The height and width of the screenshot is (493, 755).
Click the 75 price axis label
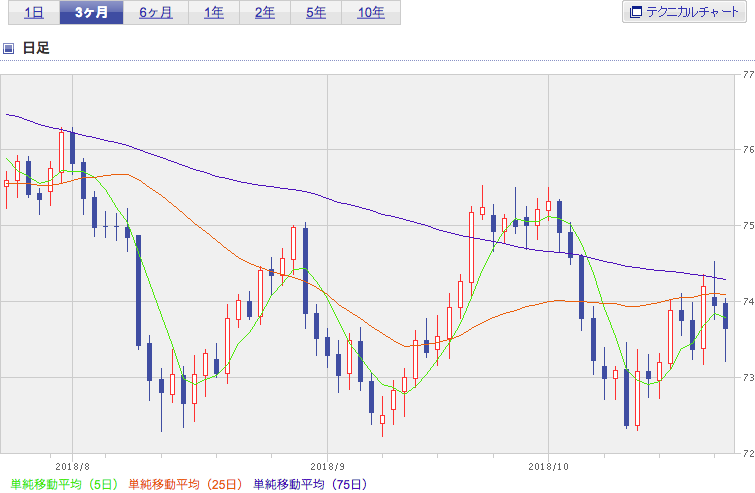click(x=748, y=225)
